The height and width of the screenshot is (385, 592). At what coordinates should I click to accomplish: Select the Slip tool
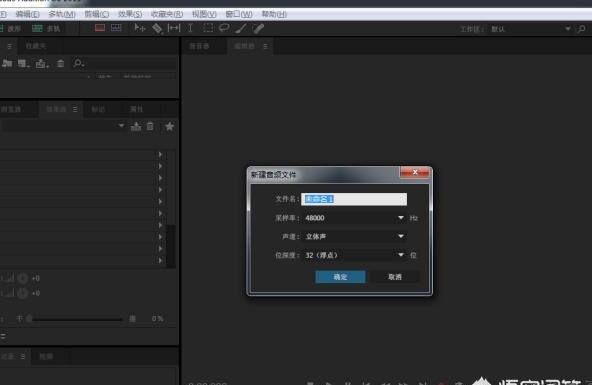pyautogui.click(x=174, y=28)
